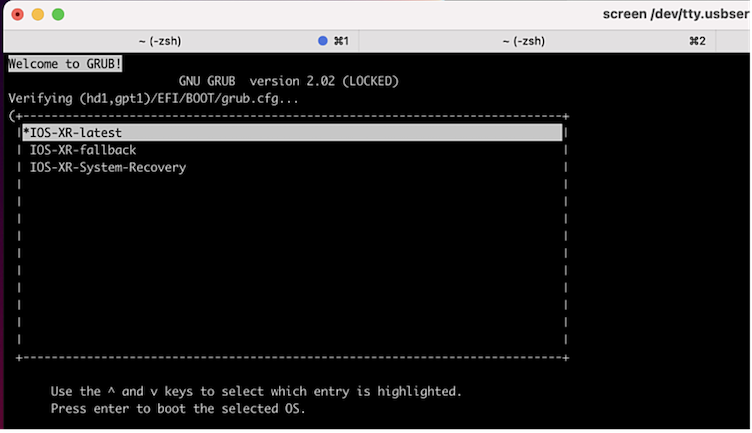Click the Welcome to GRUB! text

coord(65,64)
